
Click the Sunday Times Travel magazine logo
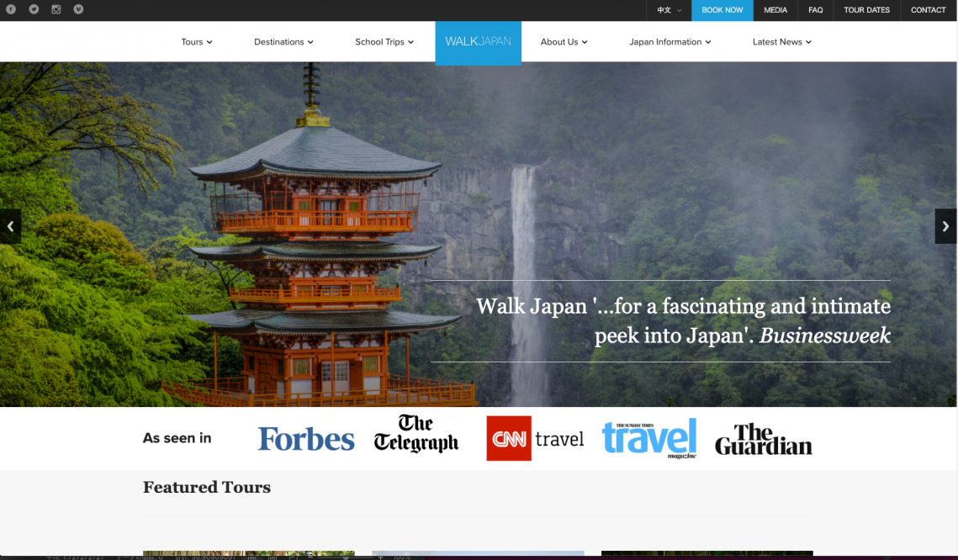point(649,439)
